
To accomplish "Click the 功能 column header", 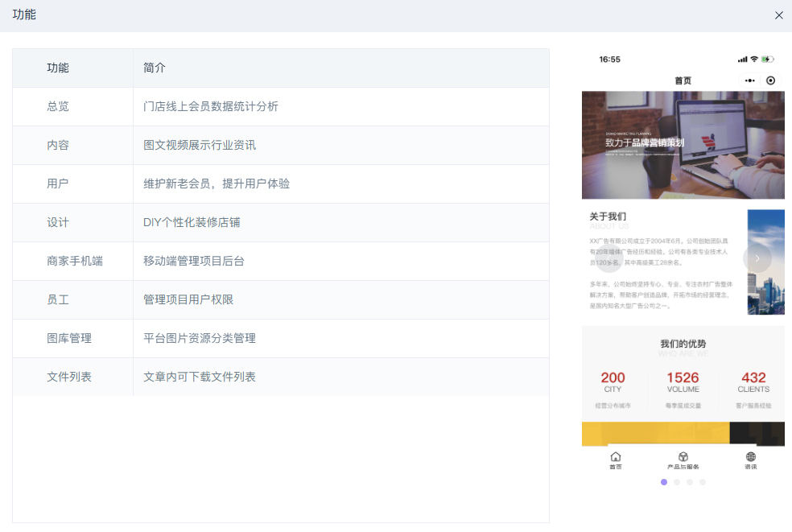I will pos(72,68).
